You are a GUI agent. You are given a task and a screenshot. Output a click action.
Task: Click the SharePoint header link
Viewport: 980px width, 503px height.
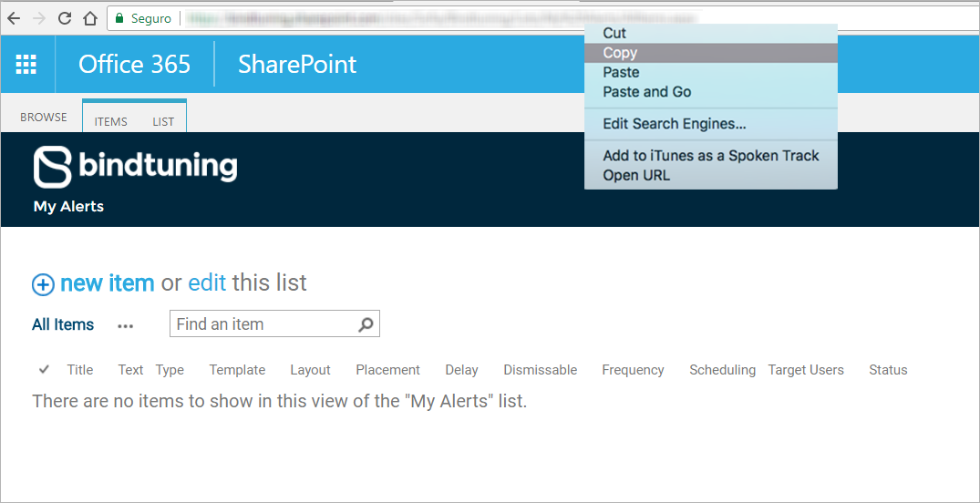(297, 65)
